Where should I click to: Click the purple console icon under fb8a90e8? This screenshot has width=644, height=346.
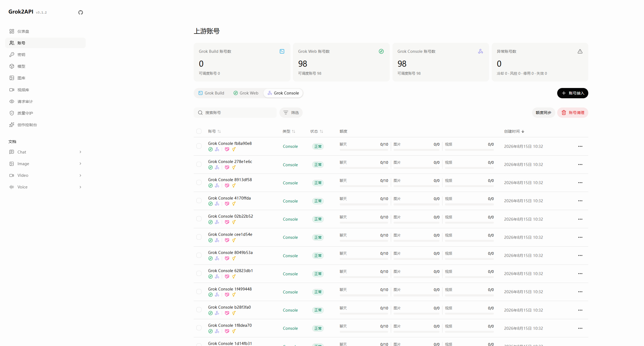(217, 149)
